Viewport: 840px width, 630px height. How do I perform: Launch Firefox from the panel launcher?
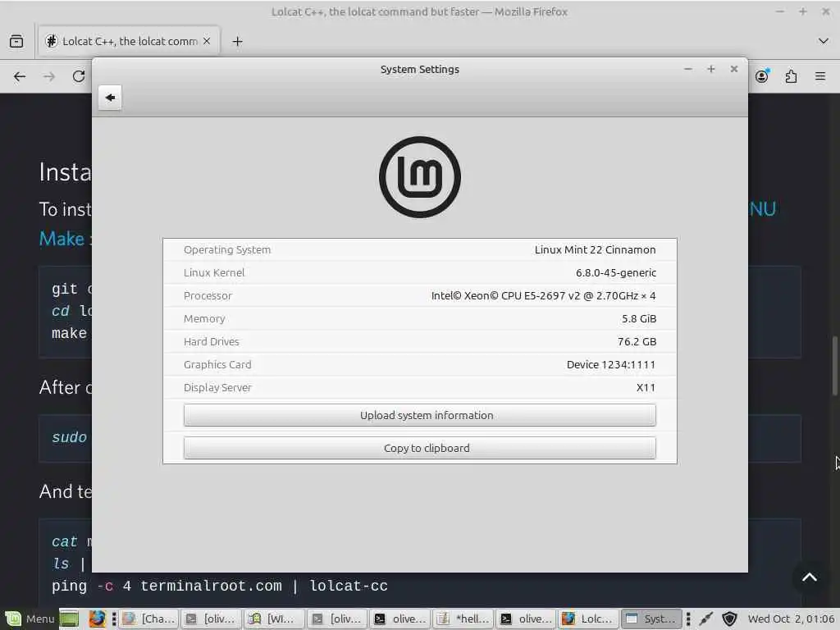97,619
